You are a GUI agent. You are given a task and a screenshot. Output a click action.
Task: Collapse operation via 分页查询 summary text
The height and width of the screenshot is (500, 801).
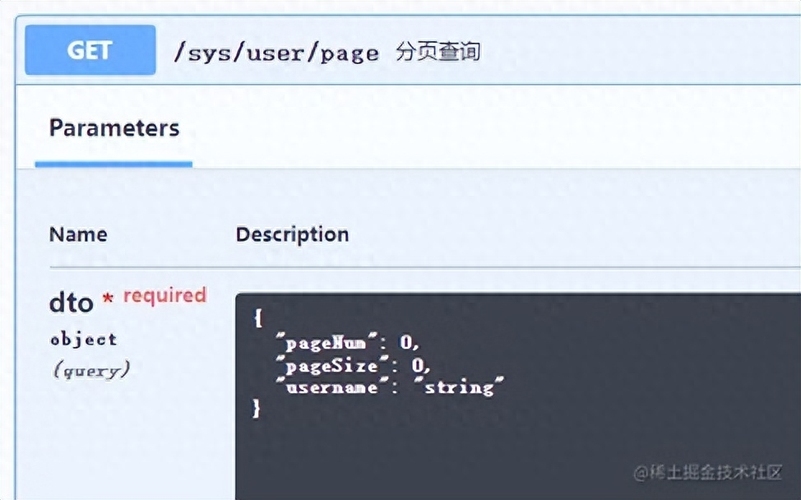(x=438, y=52)
